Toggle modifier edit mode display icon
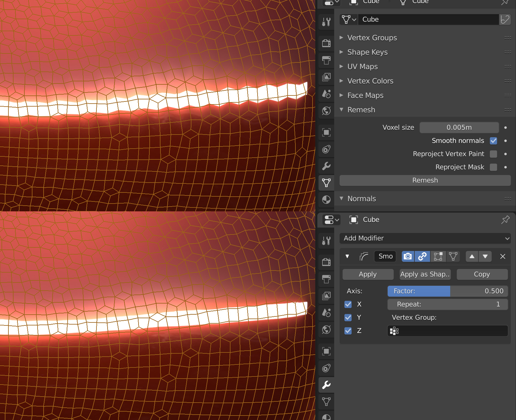 click(x=438, y=256)
